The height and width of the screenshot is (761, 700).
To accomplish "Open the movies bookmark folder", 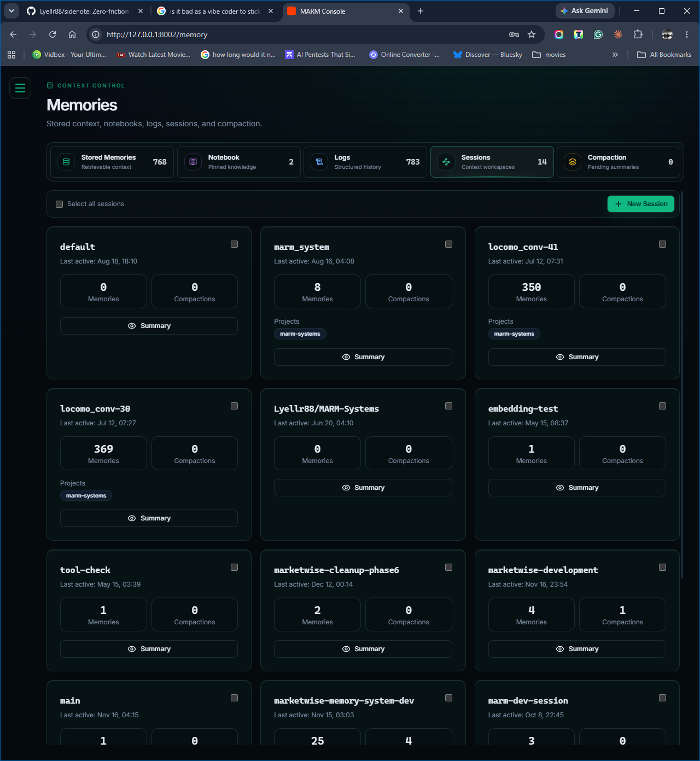I will click(x=549, y=55).
